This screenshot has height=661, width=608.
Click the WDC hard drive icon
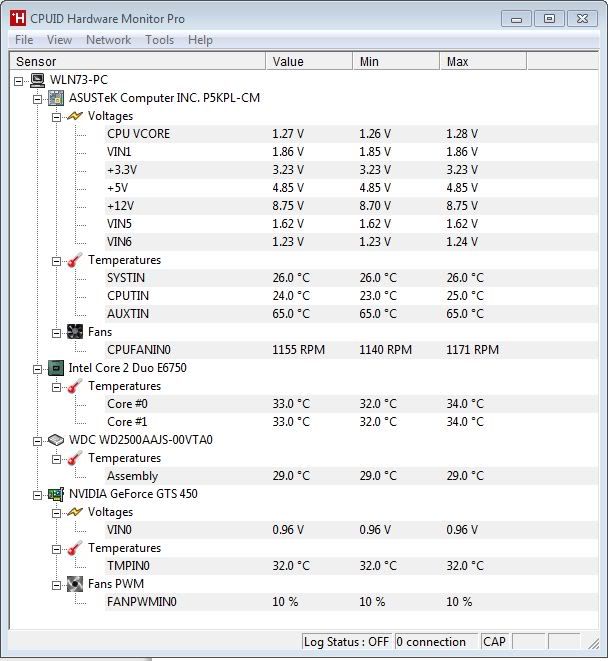point(57,440)
